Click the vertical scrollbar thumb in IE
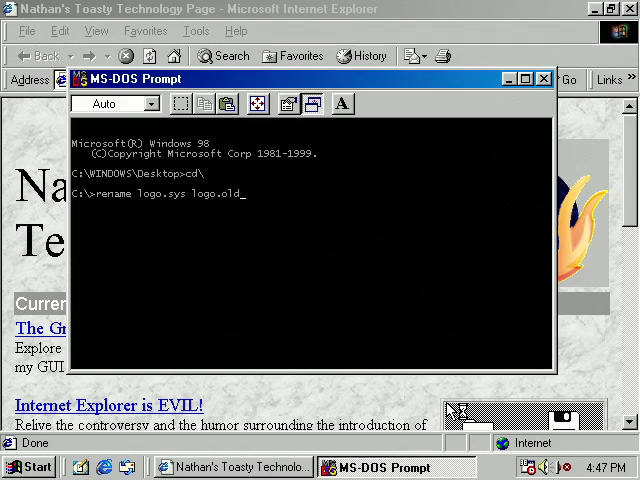Screen dimensions: 640x480 (629, 170)
